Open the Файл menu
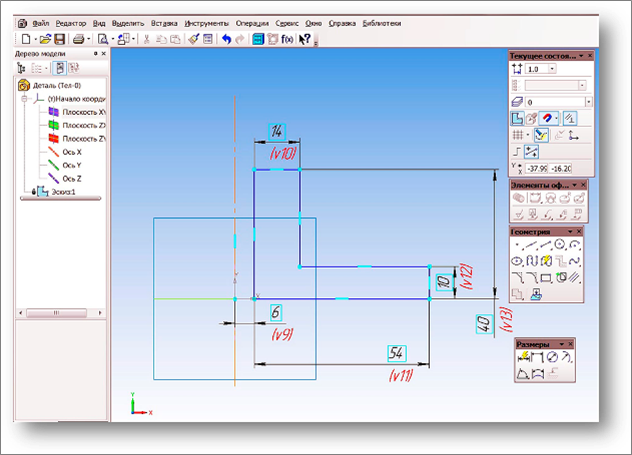Image resolution: width=632 pixels, height=455 pixels. point(40,21)
